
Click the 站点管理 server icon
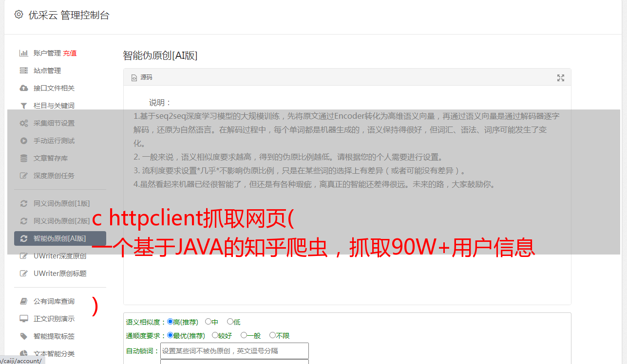point(23,71)
